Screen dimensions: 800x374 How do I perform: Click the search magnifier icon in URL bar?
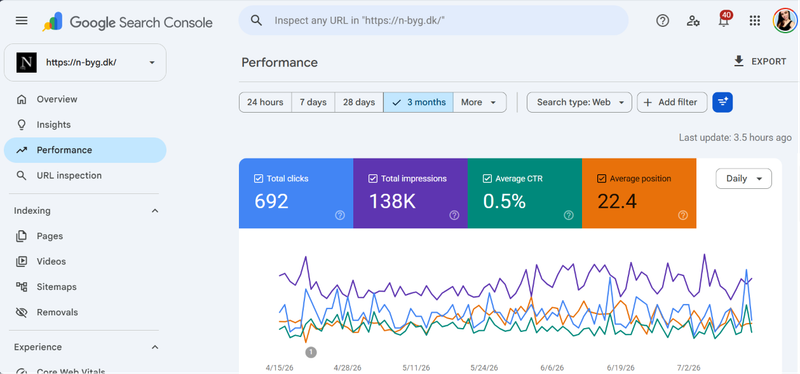click(257, 20)
